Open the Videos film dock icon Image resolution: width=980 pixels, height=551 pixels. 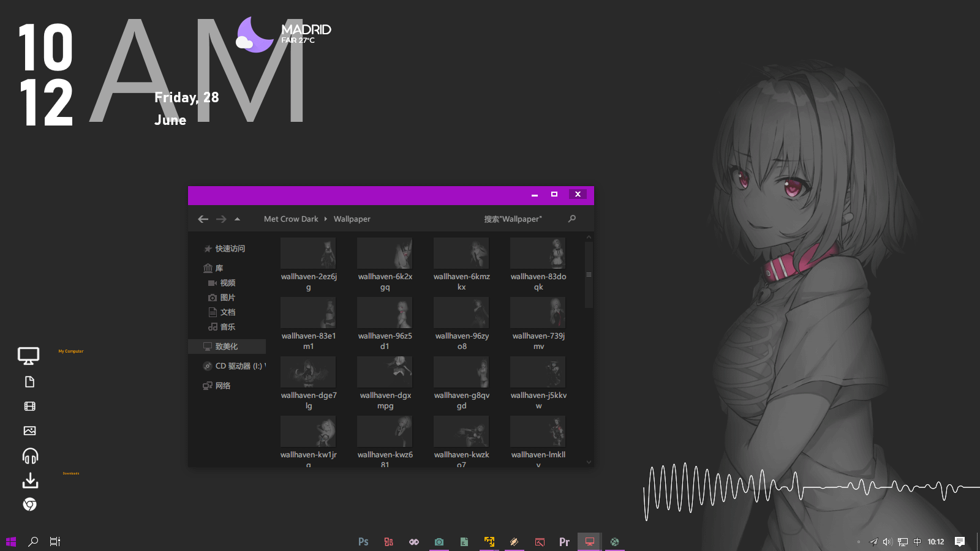tap(29, 407)
